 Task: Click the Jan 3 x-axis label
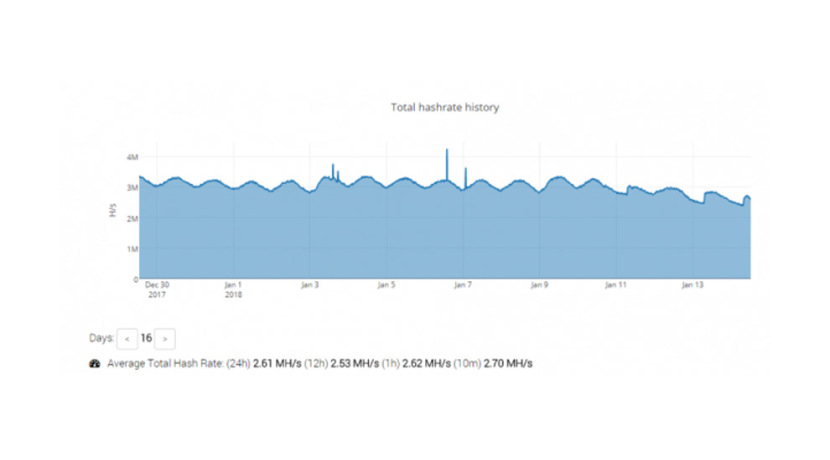click(310, 285)
